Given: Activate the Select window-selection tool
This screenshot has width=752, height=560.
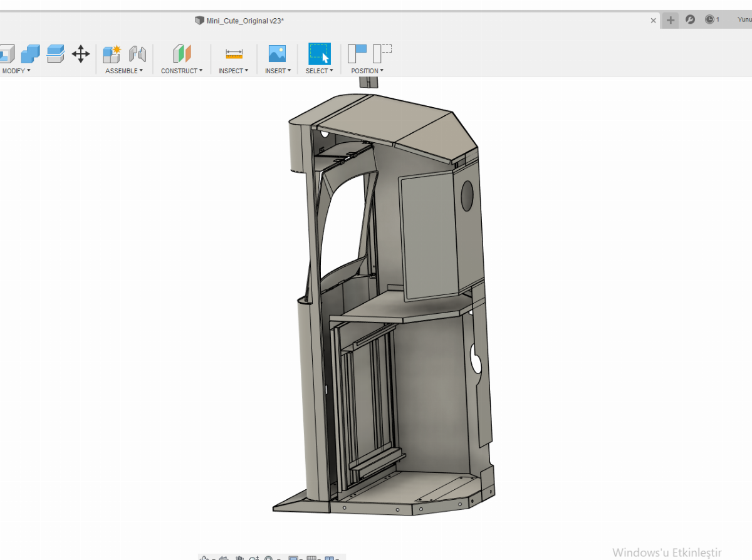Looking at the screenshot, I should 319,54.
